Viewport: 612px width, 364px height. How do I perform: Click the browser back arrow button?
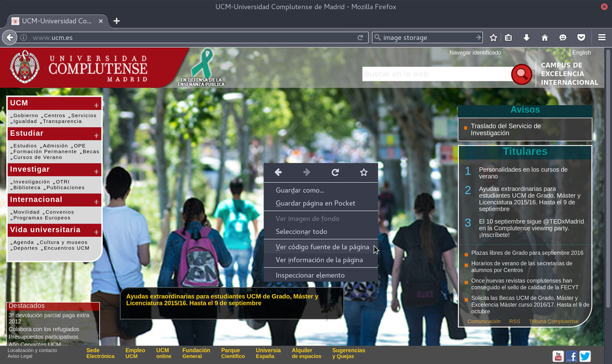pos(10,38)
